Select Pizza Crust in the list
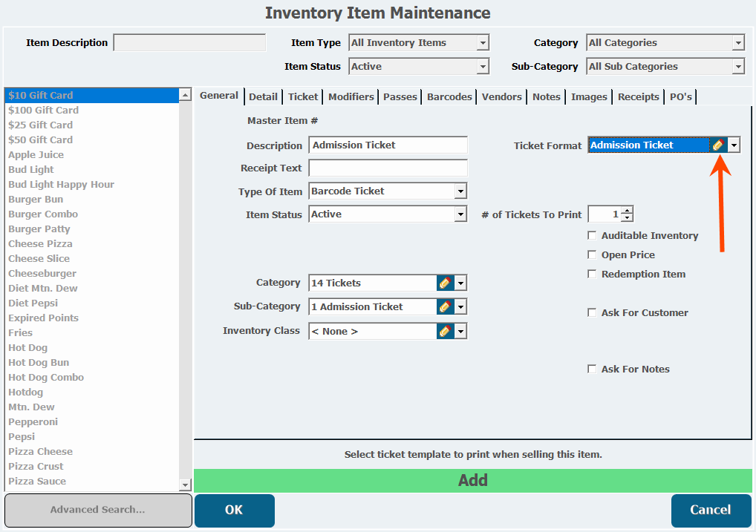This screenshot has width=756, height=532. (x=91, y=467)
